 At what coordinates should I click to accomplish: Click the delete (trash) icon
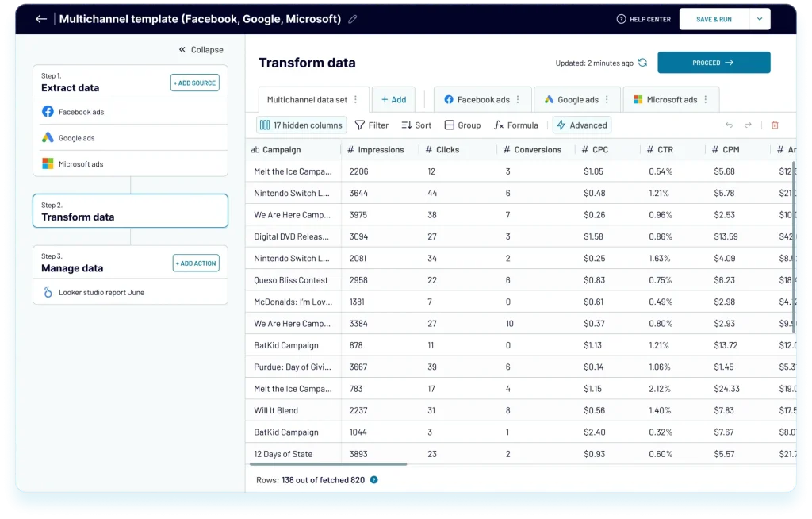click(x=775, y=125)
